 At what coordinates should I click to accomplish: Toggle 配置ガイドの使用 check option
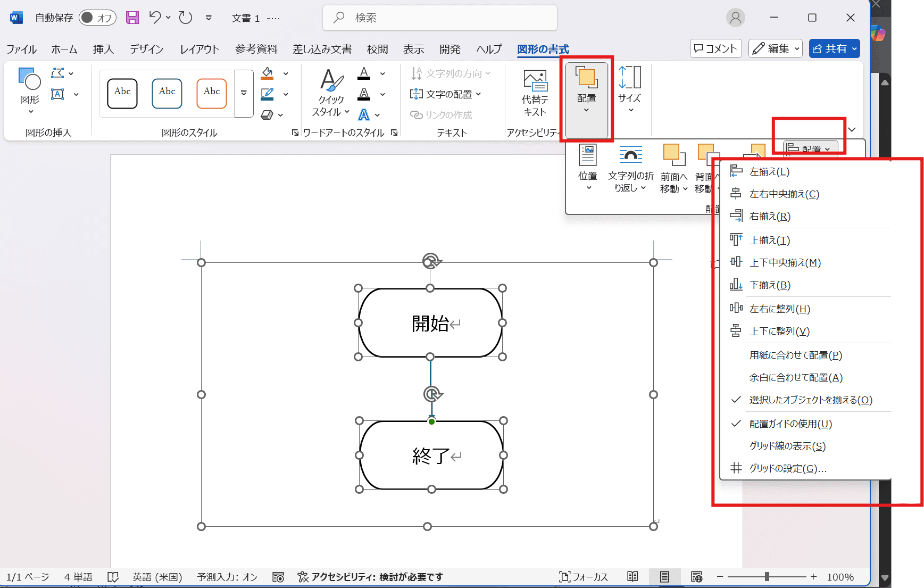tap(790, 424)
